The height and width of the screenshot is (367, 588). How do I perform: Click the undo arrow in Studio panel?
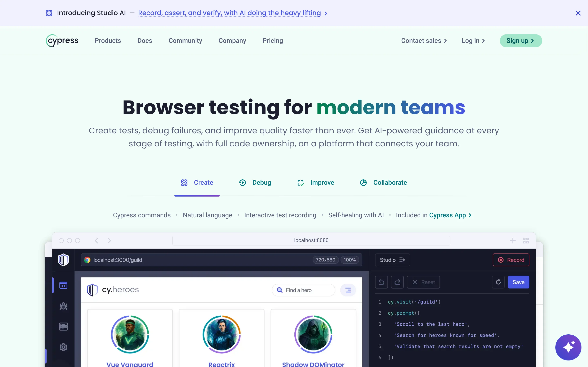tap(381, 282)
